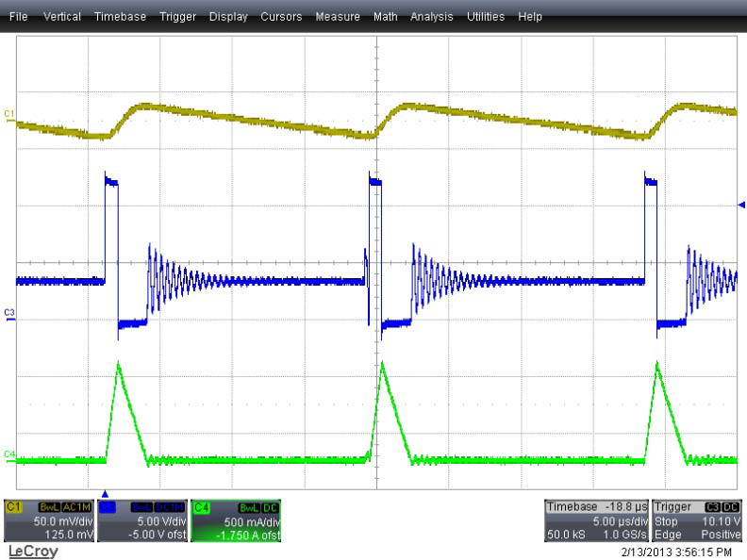The height and width of the screenshot is (560, 747).
Task: Open the Timebase menu
Action: [x=120, y=17]
